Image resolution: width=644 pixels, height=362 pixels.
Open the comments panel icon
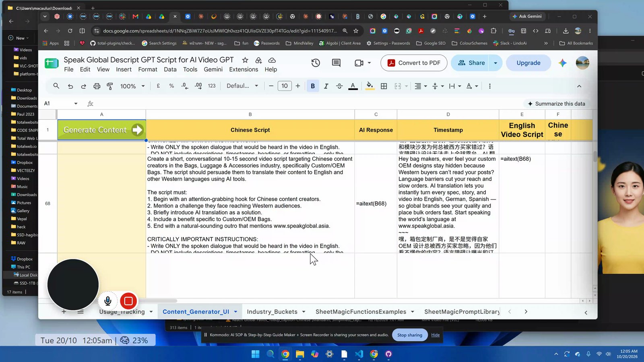pos(336,63)
